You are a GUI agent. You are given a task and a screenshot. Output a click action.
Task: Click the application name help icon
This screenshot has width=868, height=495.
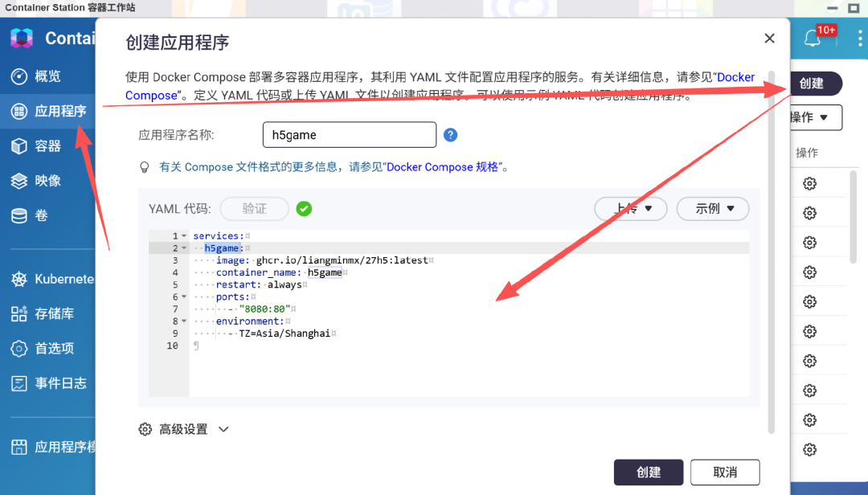tap(451, 135)
